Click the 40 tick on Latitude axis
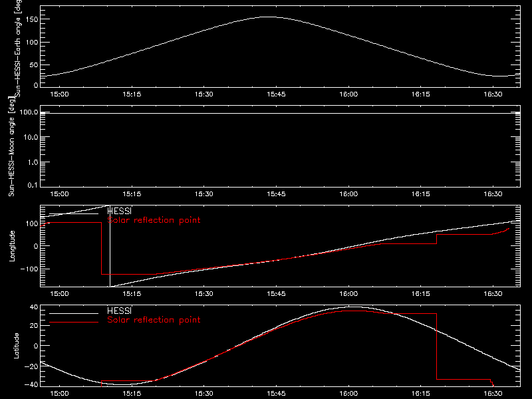This screenshot has width=532, height=399. 34,307
